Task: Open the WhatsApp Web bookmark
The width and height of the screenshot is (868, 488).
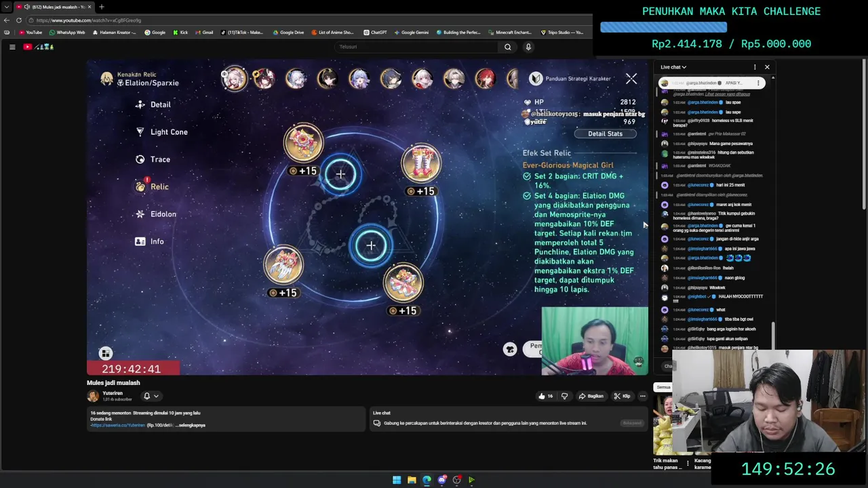Action: [x=67, y=33]
